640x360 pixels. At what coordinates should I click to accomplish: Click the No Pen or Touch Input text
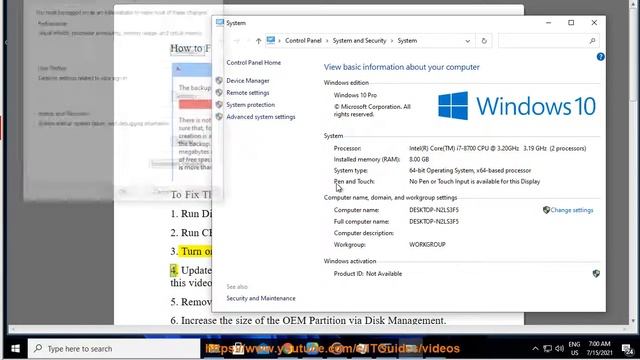(474, 182)
